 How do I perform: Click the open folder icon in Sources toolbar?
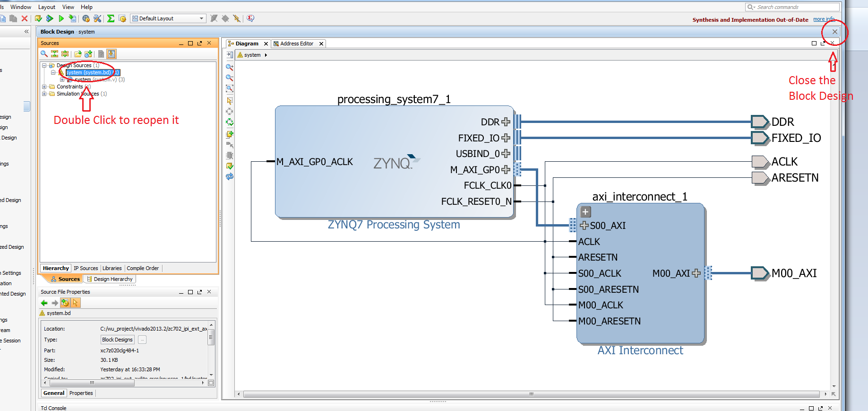(x=78, y=54)
